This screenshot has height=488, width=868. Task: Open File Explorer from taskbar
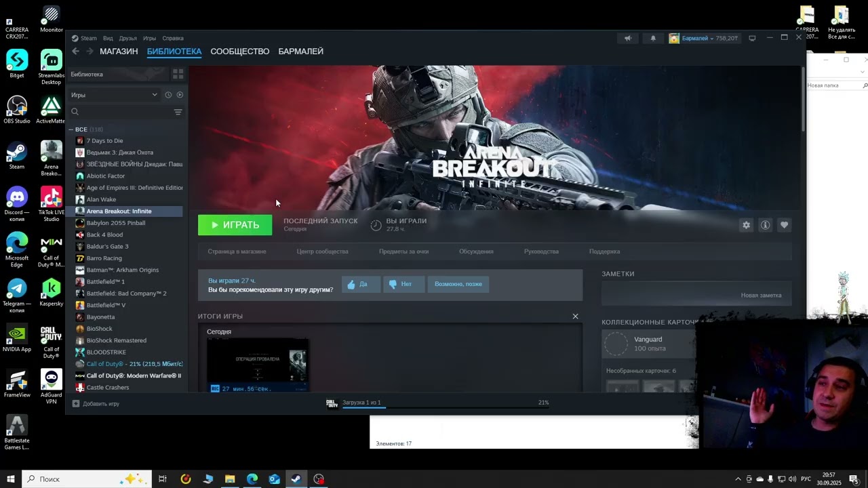coord(230,479)
